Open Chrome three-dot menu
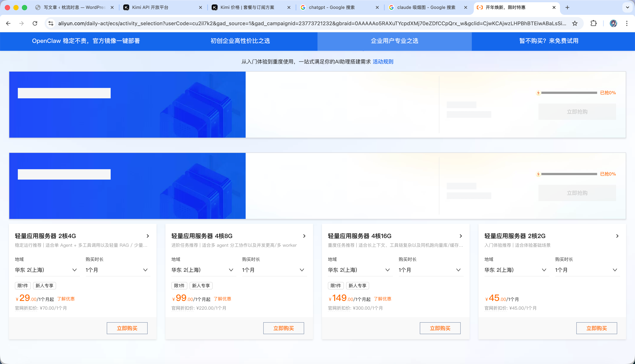Image resolution: width=635 pixels, height=364 pixels. 627,23
